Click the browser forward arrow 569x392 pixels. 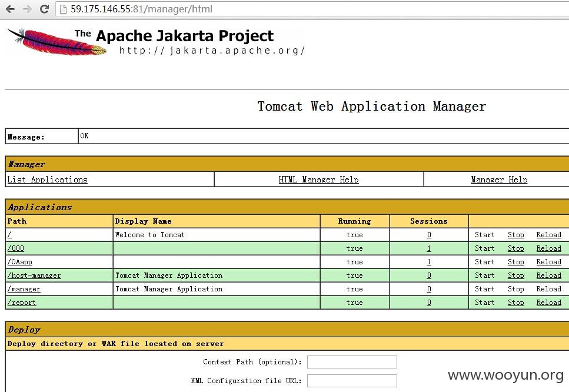(27, 9)
